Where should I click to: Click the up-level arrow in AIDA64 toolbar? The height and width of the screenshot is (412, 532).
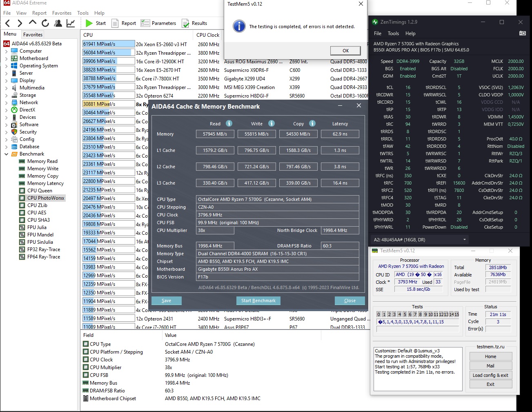[x=33, y=23]
